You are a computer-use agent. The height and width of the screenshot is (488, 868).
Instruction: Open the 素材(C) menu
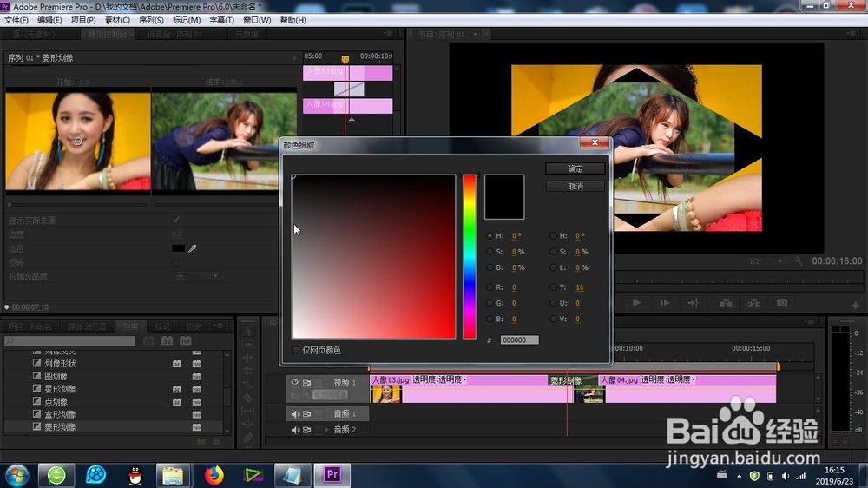117,20
